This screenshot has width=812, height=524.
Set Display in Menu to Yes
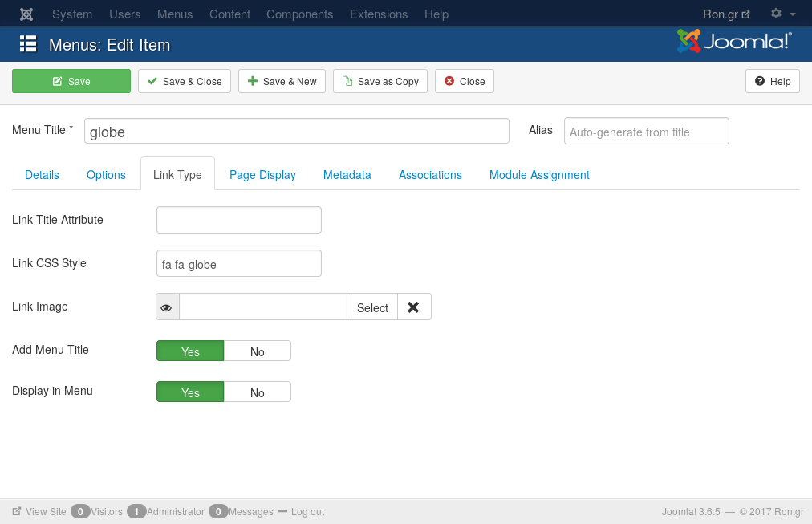[190, 392]
